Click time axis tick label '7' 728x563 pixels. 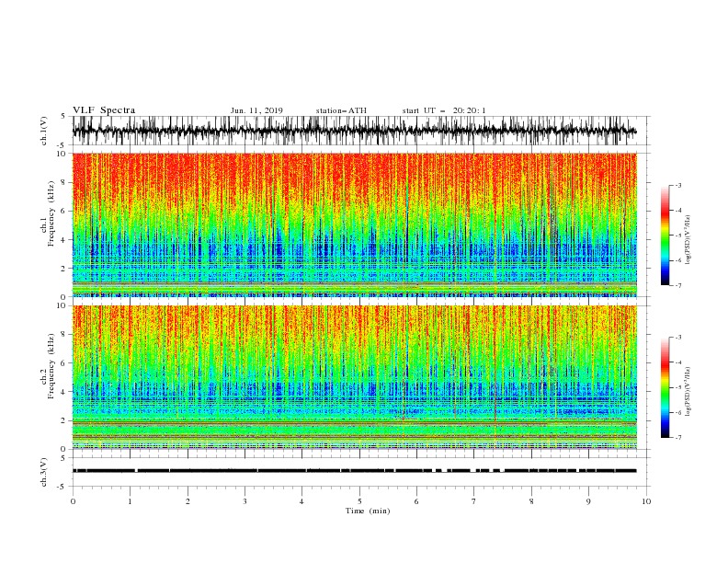click(x=474, y=501)
